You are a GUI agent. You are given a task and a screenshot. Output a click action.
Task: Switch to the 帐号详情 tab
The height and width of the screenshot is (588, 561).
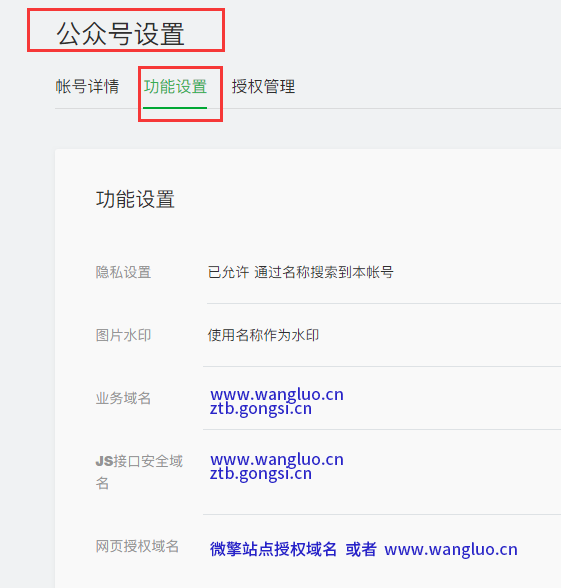coord(87,87)
